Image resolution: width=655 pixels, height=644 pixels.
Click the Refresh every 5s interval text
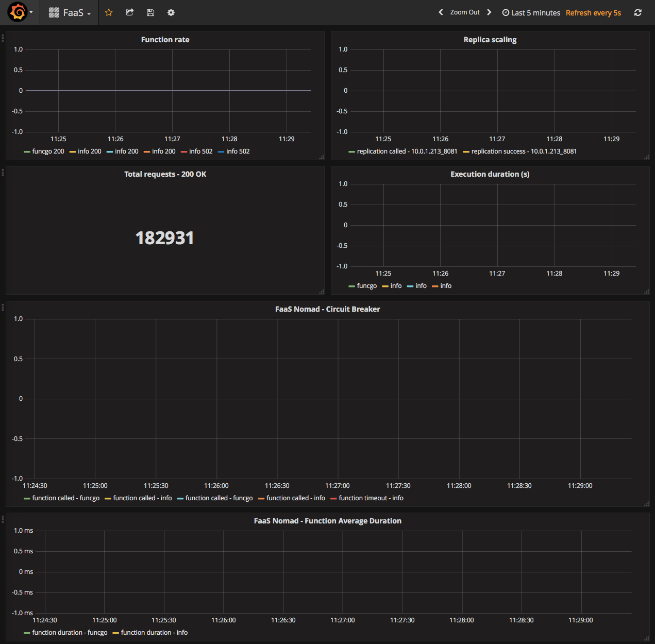point(593,13)
